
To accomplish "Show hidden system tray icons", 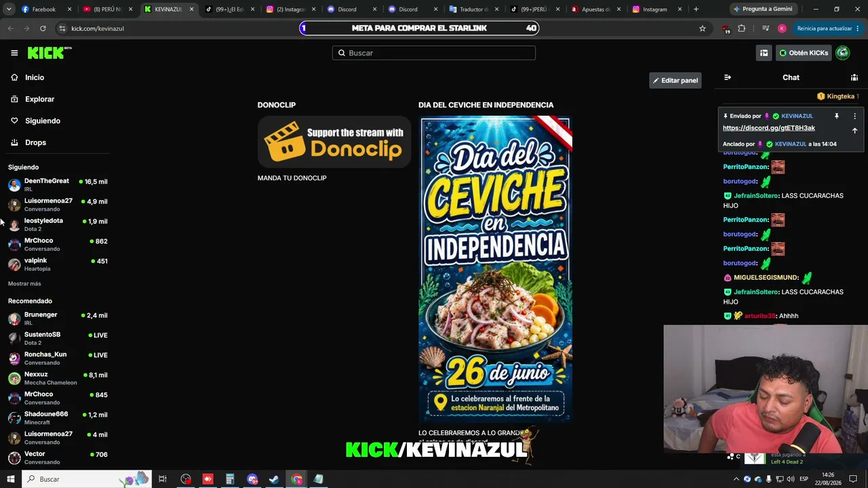I will pyautogui.click(x=736, y=479).
